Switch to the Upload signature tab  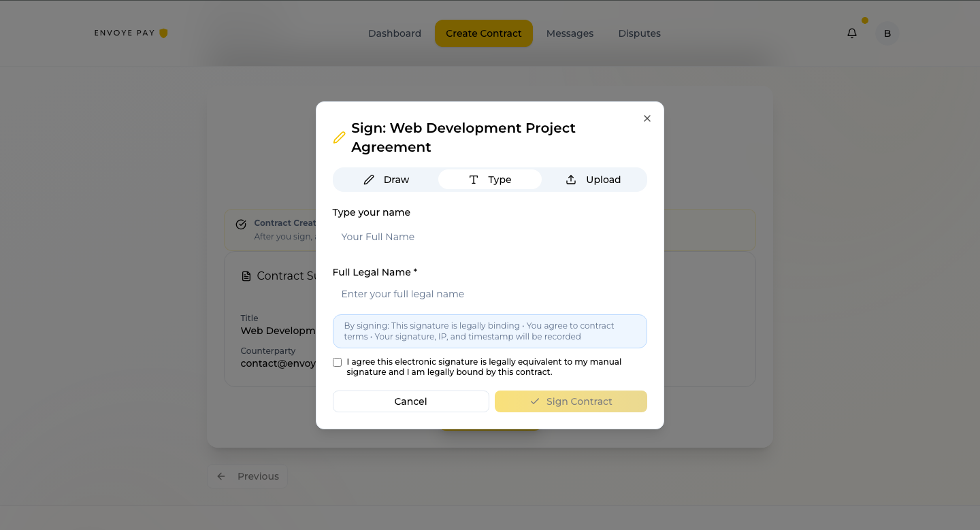pos(593,179)
